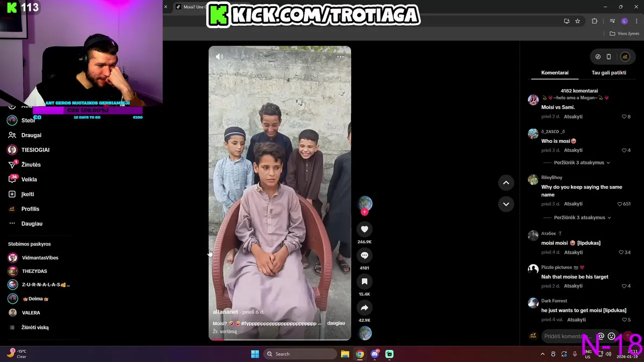This screenshot has height=362, width=644.
Task: Open File Explorer from the taskbar
Action: pyautogui.click(x=345, y=354)
